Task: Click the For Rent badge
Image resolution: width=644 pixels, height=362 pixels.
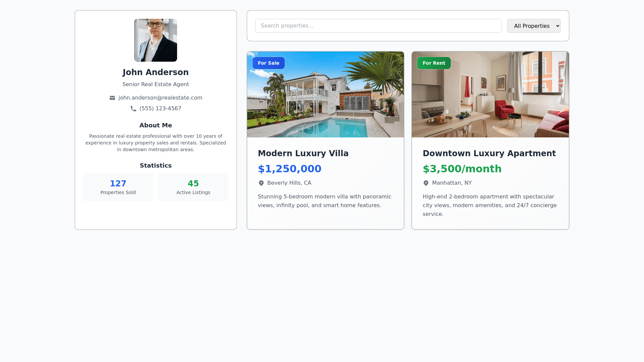Action: [x=434, y=63]
